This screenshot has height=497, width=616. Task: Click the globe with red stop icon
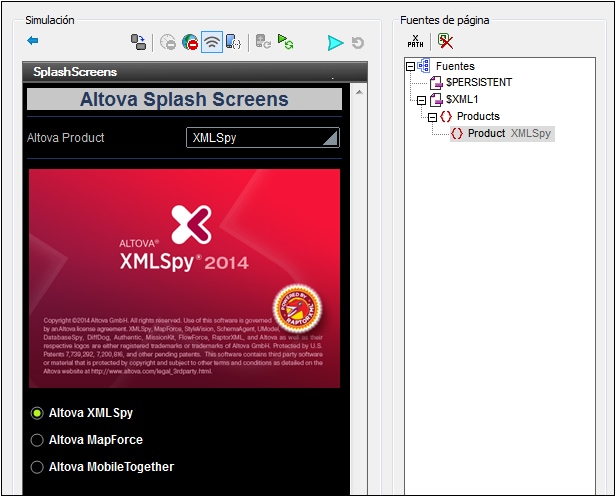pyautogui.click(x=190, y=42)
